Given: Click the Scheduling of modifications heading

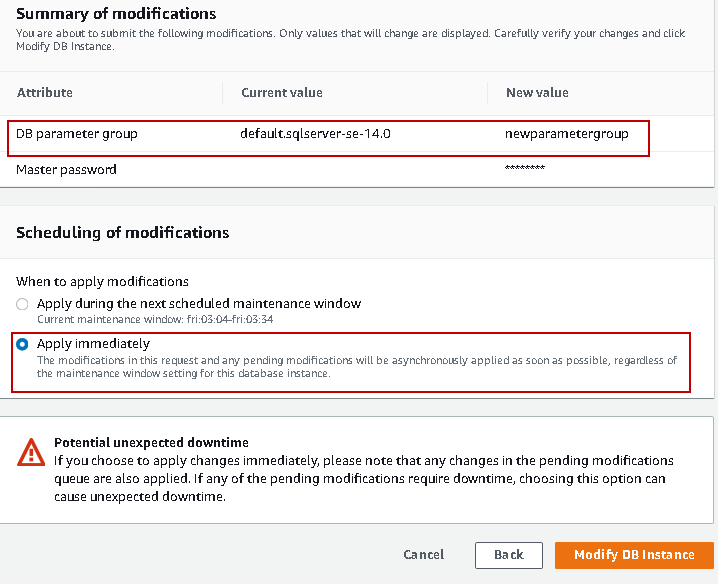Looking at the screenshot, I should (122, 232).
